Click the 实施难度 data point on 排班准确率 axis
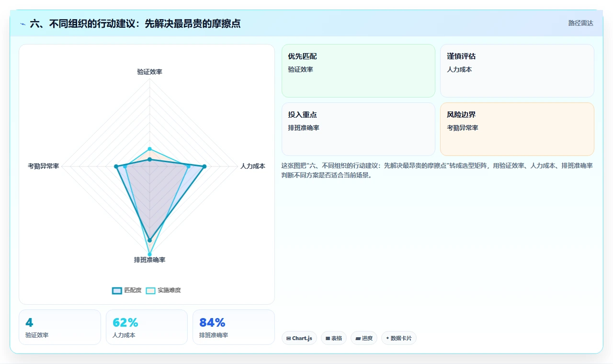The height and width of the screenshot is (364, 613). pos(149,254)
